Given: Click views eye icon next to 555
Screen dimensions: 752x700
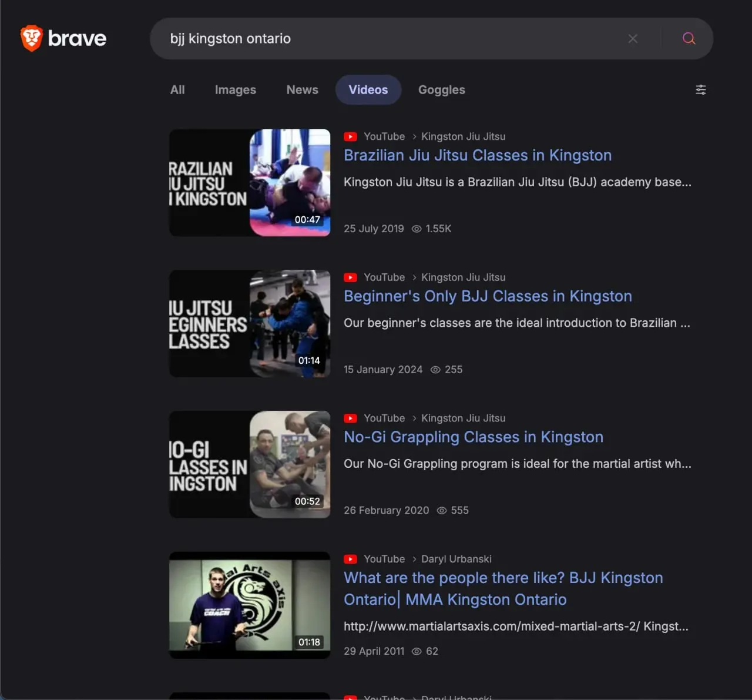Looking at the screenshot, I should pos(442,511).
